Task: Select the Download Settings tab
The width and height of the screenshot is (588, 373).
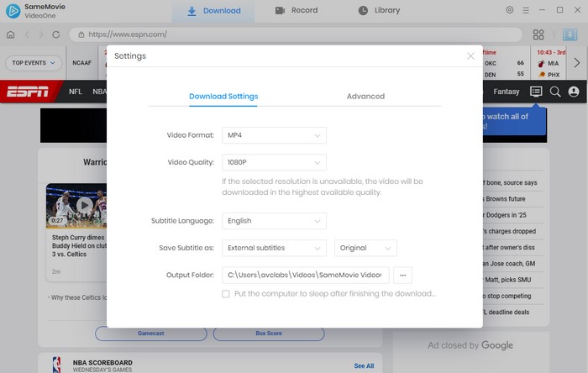Action: (223, 97)
